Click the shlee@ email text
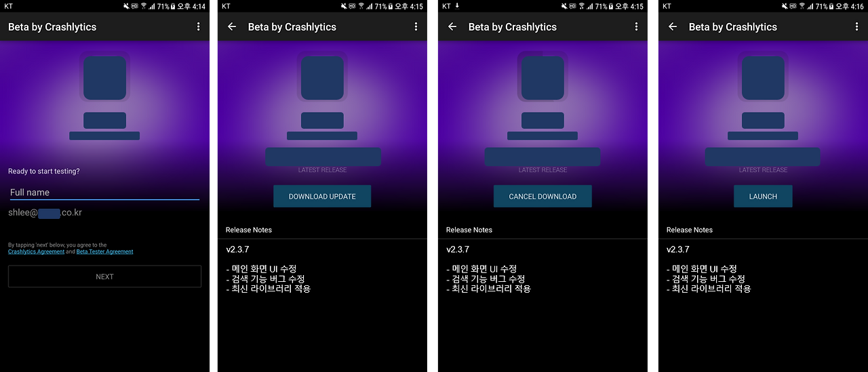Screen dimensions: 868x372 click(45, 213)
